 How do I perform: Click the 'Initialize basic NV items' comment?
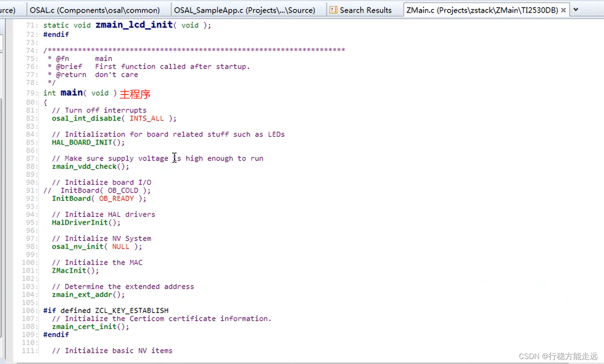112,351
